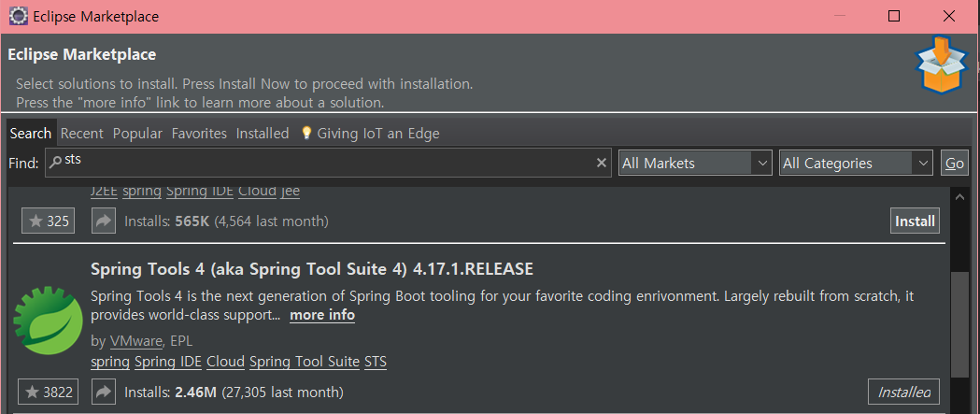Image resolution: width=980 pixels, height=414 pixels.
Task: Show the Installed tab
Action: point(263,134)
